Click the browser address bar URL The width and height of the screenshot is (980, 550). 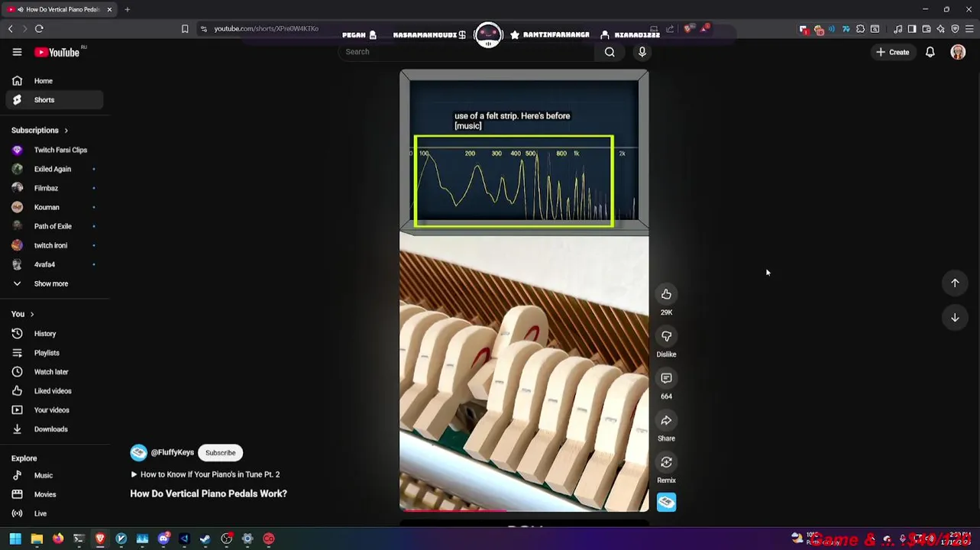pyautogui.click(x=266, y=29)
